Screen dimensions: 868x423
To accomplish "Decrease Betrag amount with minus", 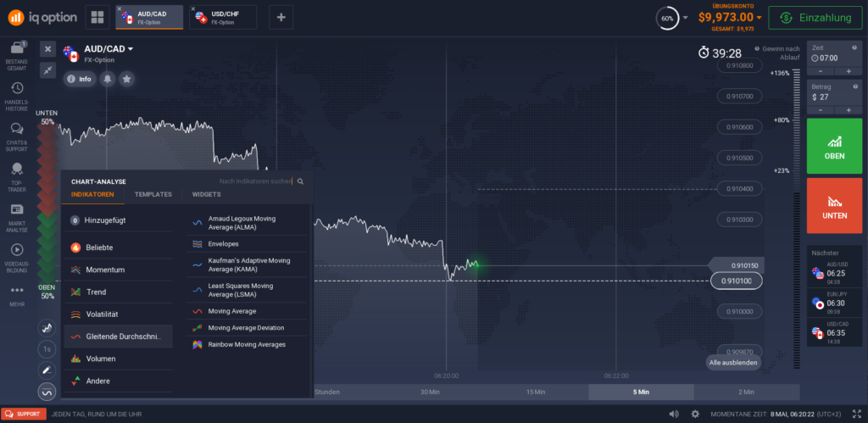I will [821, 110].
